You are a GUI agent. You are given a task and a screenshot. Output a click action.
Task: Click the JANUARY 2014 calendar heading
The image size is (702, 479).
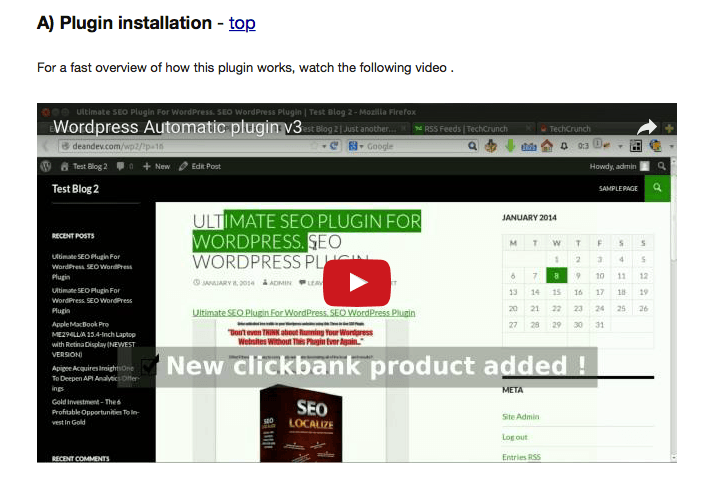tap(529, 218)
